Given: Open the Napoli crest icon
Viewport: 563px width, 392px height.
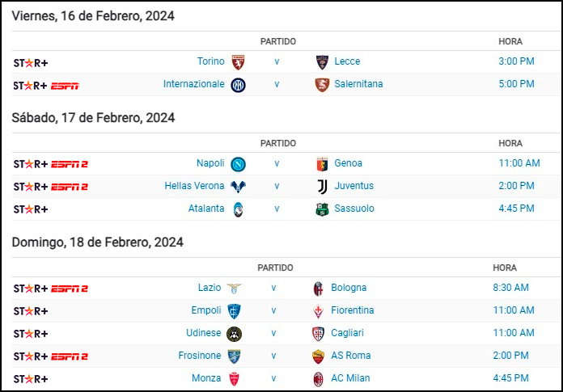Looking at the screenshot, I should [x=238, y=164].
